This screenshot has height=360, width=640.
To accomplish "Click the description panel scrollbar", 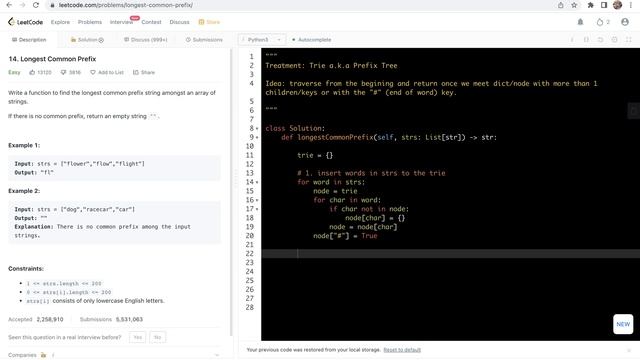I will [231, 192].
